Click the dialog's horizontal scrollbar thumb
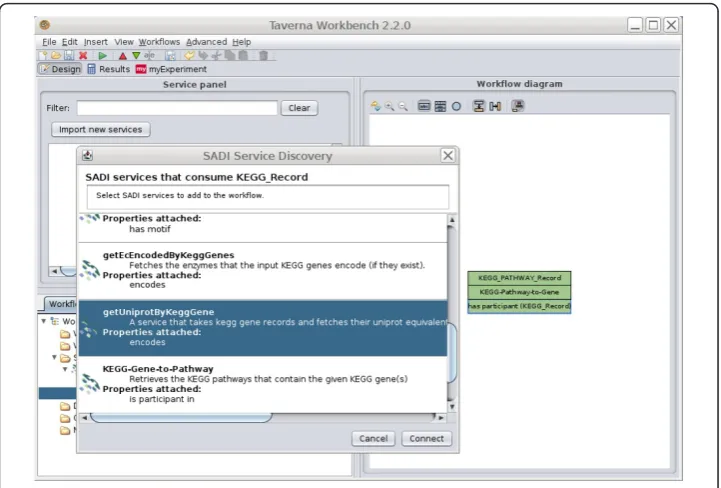Screen dimensions: 721x488 (181, 418)
